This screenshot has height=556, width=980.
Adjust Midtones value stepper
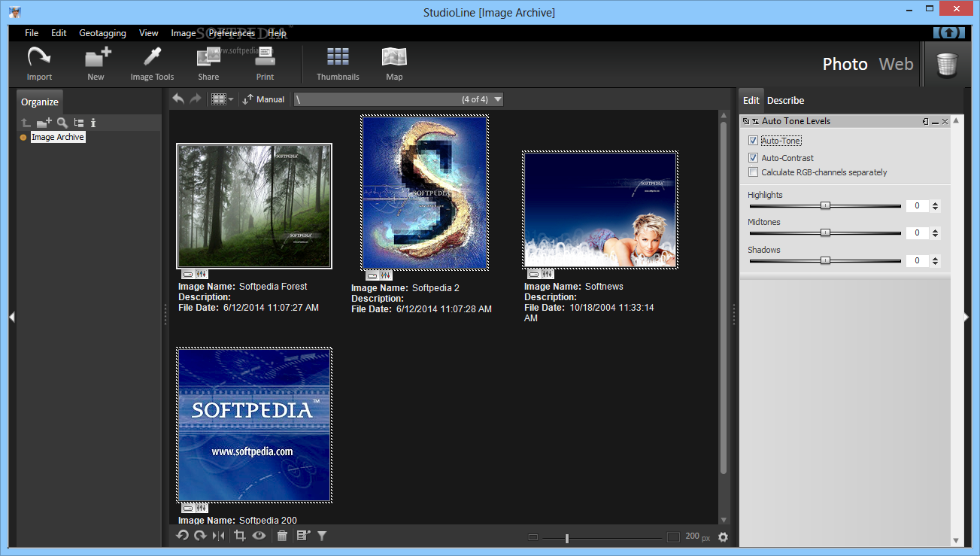[935, 233]
